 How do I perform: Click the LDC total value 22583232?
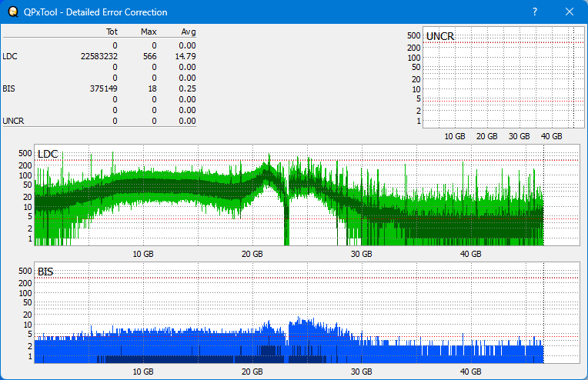(x=99, y=56)
